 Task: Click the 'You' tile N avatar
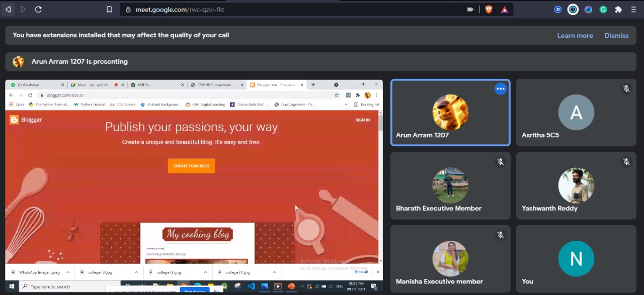pos(576,258)
